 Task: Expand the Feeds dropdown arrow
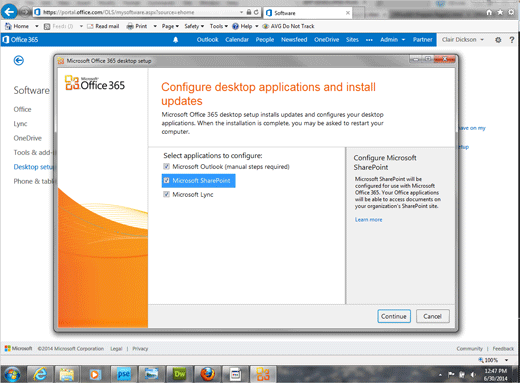(x=81, y=26)
